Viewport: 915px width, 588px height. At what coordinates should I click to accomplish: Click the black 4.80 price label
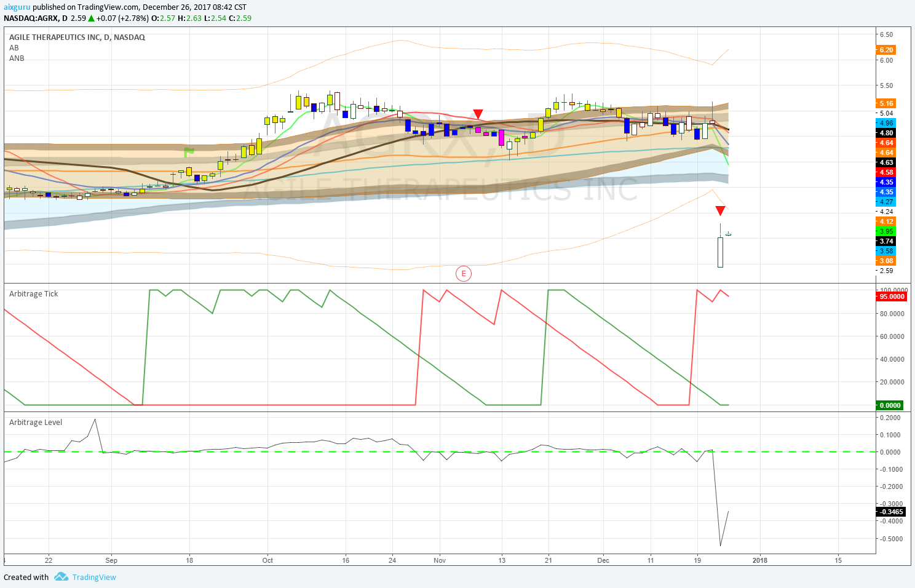tap(886, 133)
